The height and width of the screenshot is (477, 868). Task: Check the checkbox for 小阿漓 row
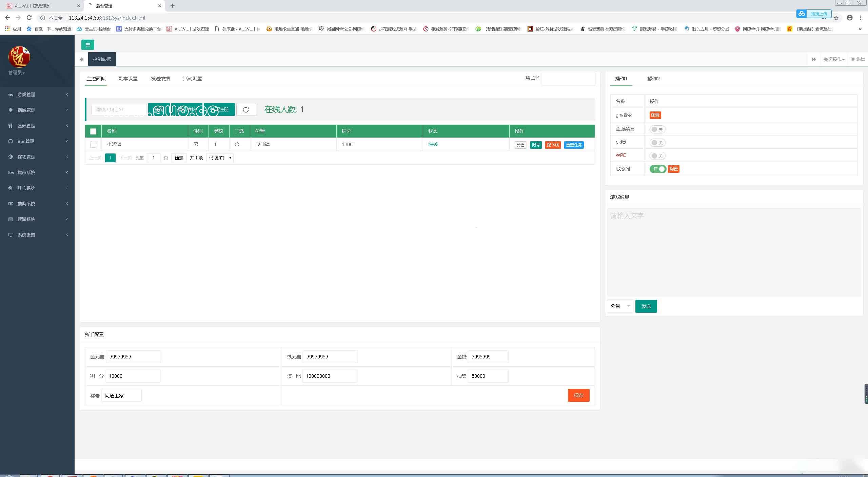coord(93,145)
